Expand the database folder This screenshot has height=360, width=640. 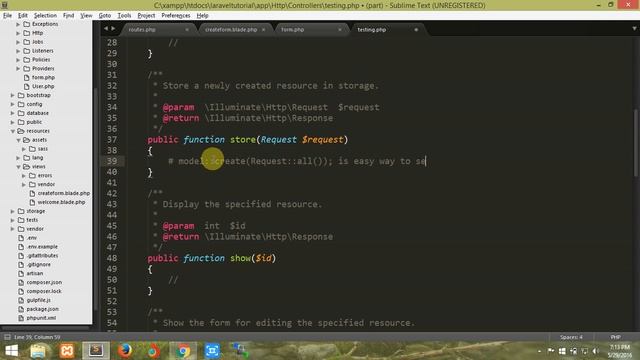(13, 113)
